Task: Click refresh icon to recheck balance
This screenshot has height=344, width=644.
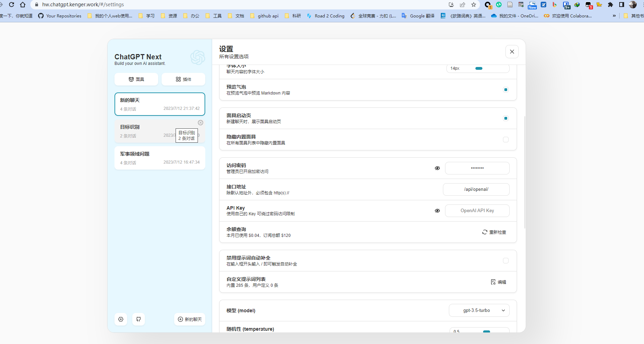Action: click(484, 232)
